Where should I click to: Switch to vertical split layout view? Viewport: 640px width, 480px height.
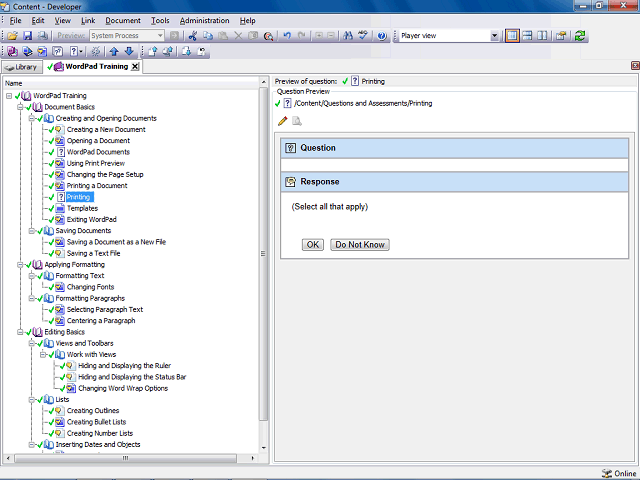[542, 36]
